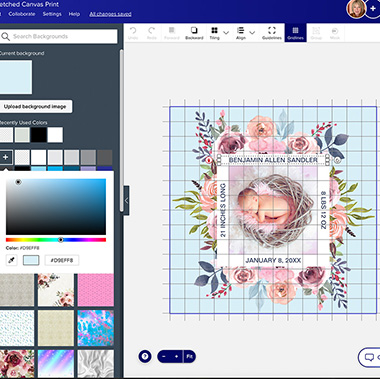Viewport: 380px width, 379px height.
Task: Zoom in with the plus button
Action: 176,356
